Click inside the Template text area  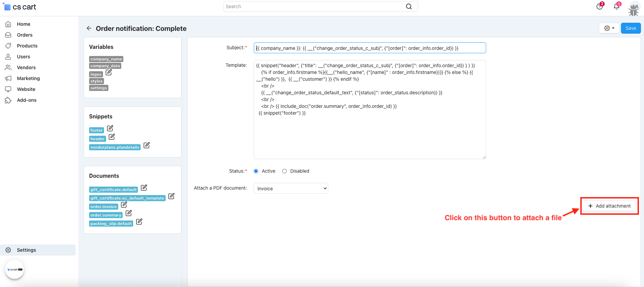(x=370, y=110)
